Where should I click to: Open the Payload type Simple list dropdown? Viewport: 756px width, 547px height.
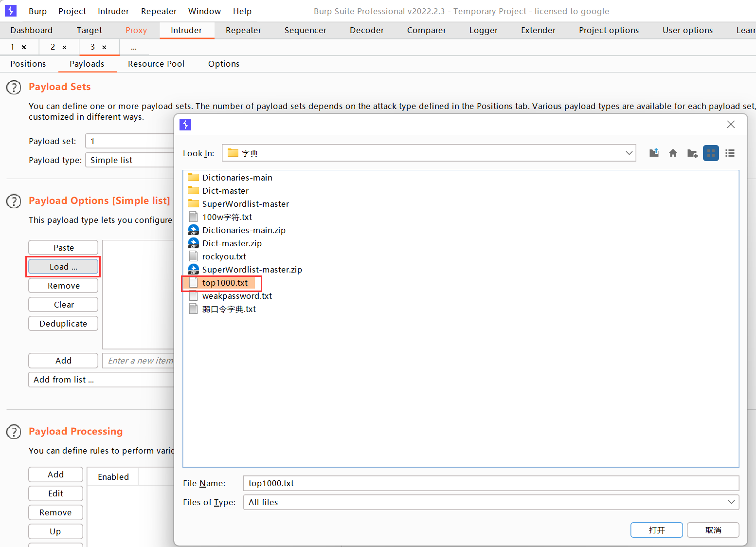point(129,160)
